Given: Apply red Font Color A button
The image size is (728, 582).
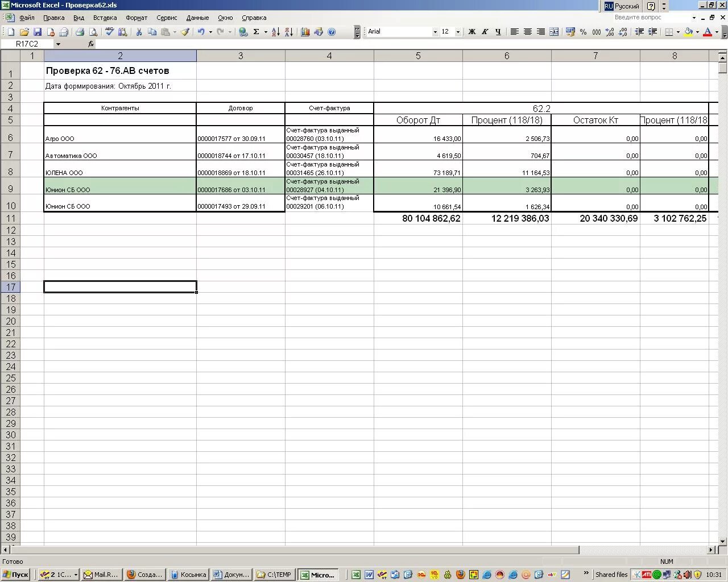Looking at the screenshot, I should tap(708, 32).
